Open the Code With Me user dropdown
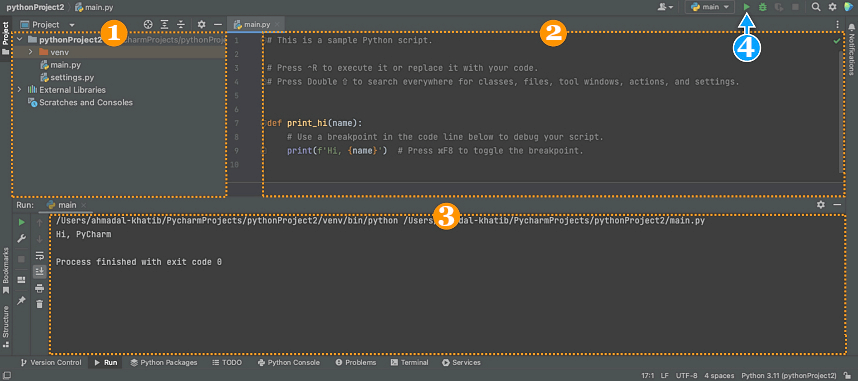 (666, 7)
